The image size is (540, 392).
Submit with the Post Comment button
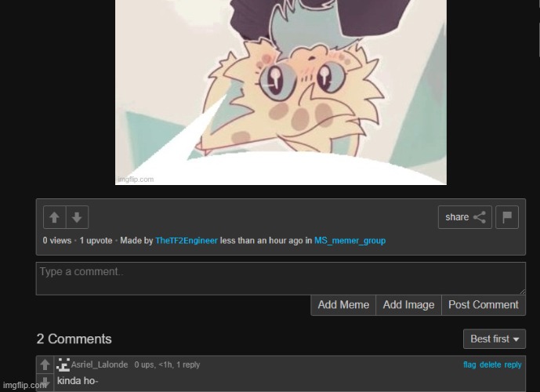pos(484,305)
